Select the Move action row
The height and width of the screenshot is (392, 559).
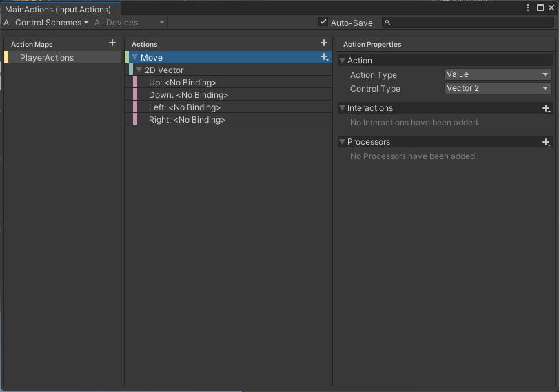point(228,57)
